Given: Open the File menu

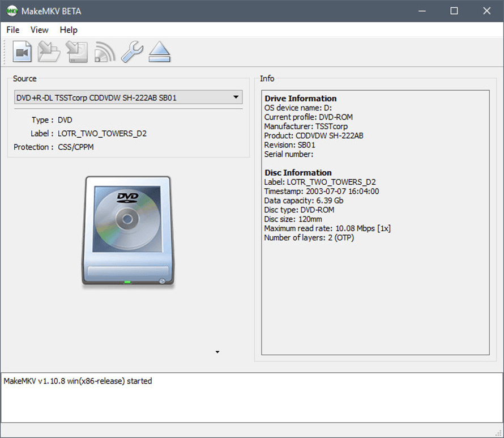Looking at the screenshot, I should (x=12, y=30).
